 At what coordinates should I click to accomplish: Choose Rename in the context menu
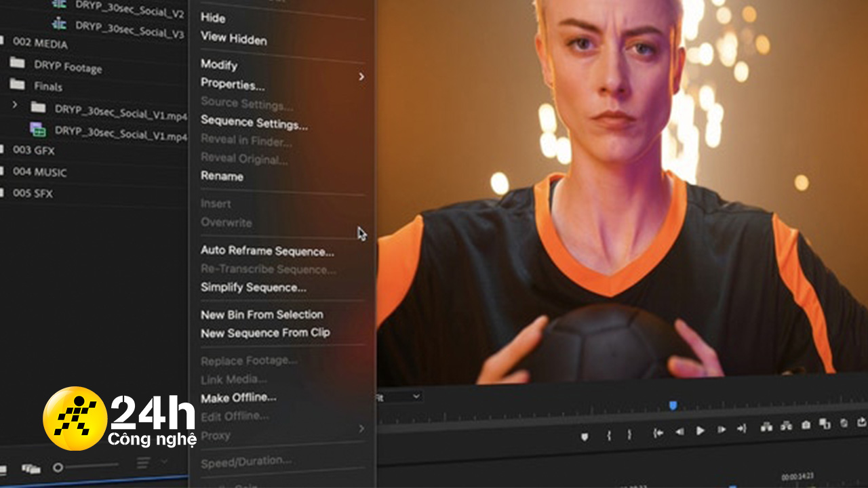pyautogui.click(x=222, y=176)
